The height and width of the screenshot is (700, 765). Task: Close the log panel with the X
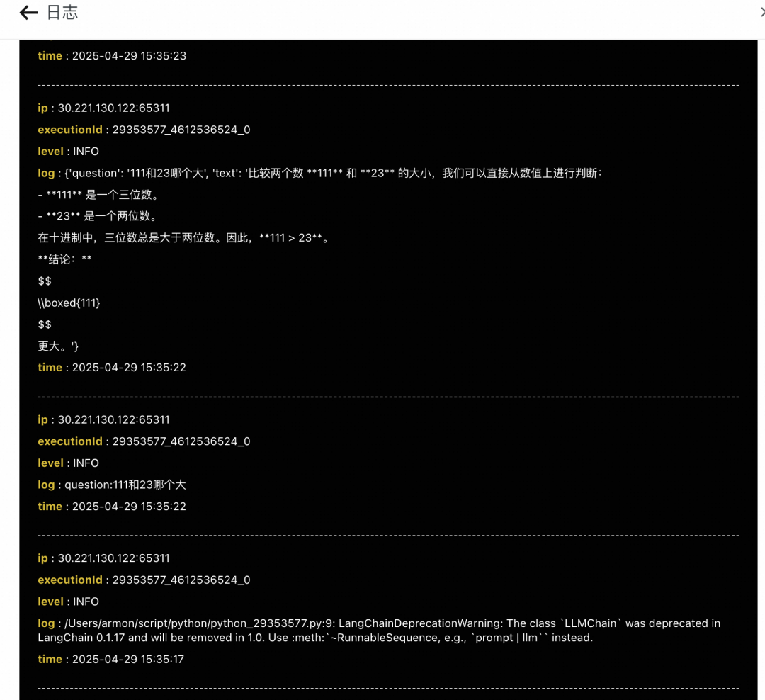click(762, 12)
